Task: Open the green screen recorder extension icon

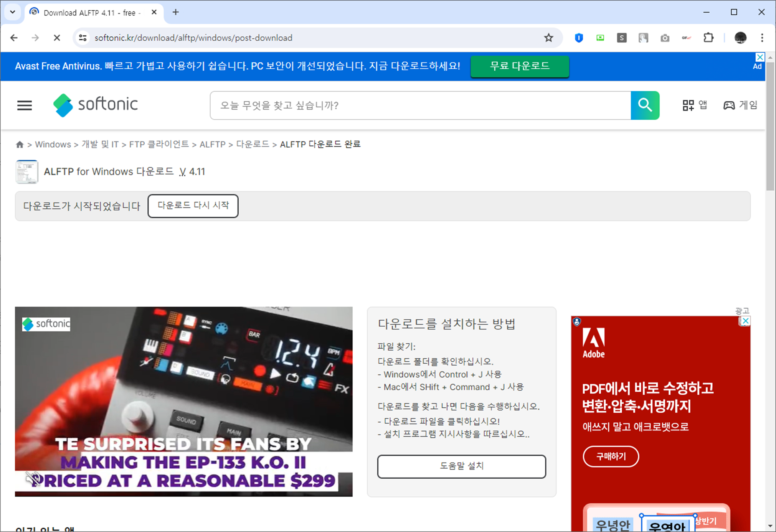Action: point(600,38)
